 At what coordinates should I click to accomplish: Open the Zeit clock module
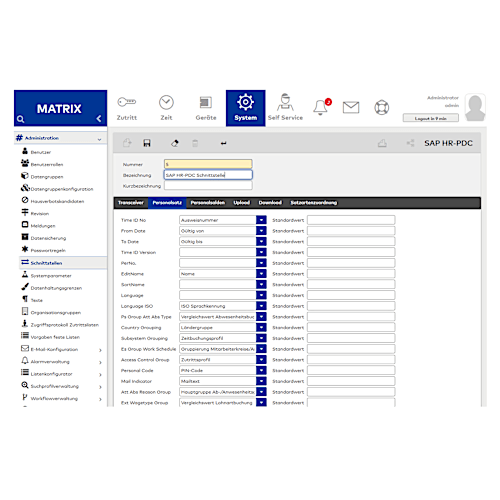coord(166,108)
